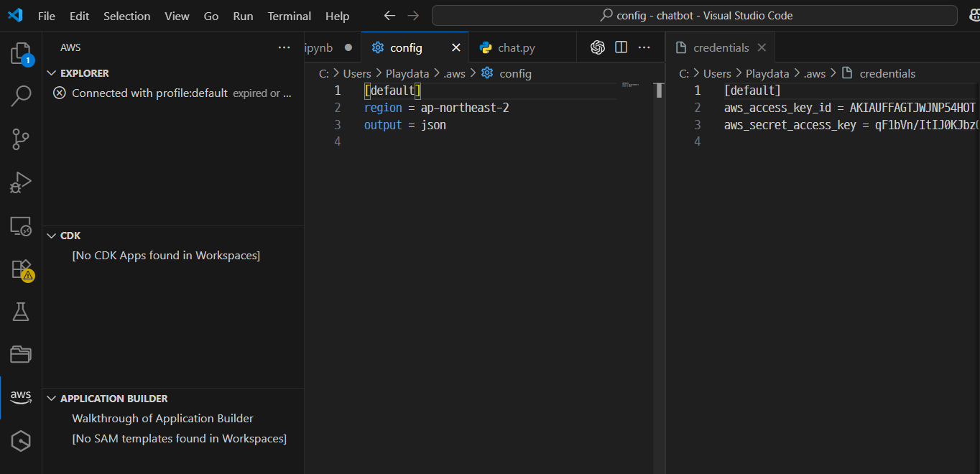
Task: Select the credentials editor tab
Action: pos(721,47)
